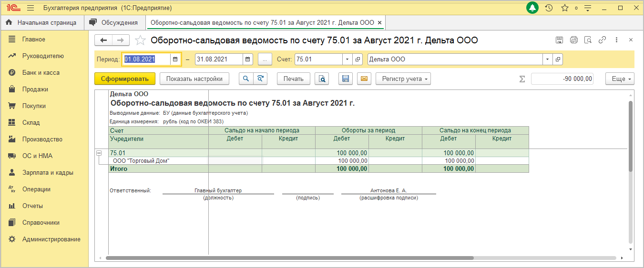Open print preview icon next to Печать
Screen dimensions: 644x268
322,79
